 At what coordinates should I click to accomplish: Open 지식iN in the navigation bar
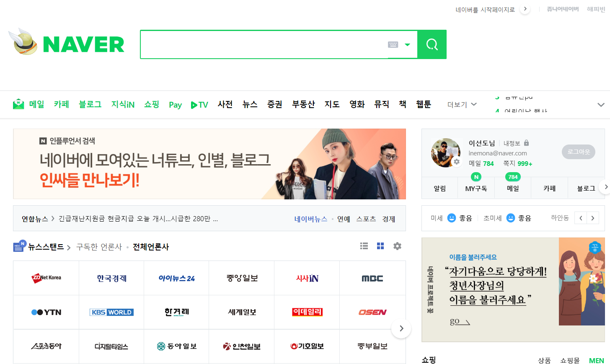[x=123, y=104]
